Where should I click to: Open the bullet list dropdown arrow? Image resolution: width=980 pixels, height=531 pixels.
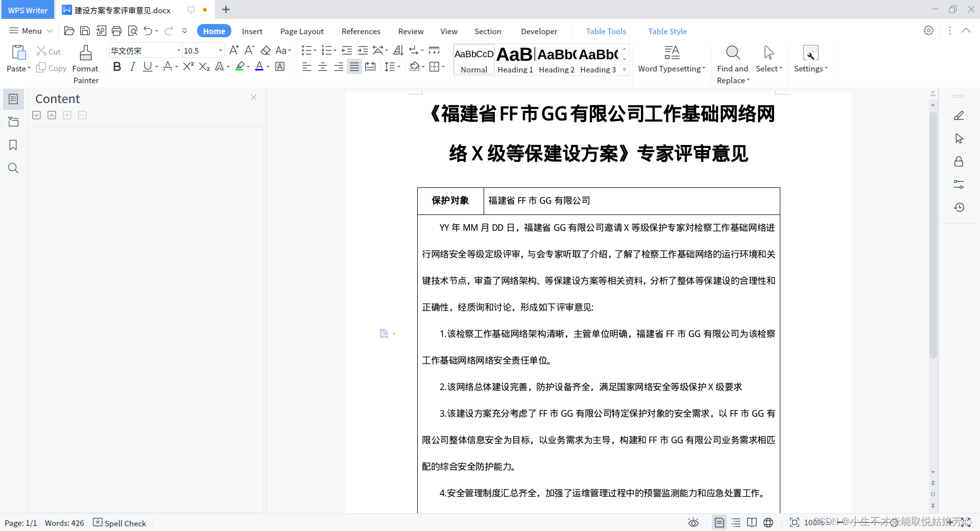pos(315,50)
